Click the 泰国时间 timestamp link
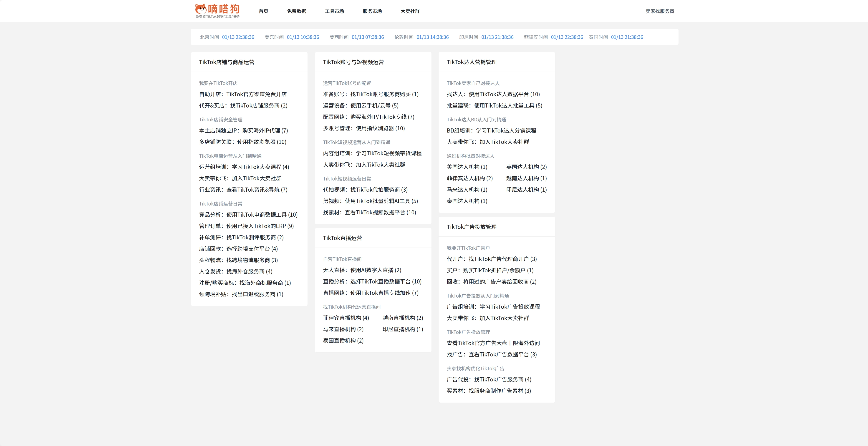868x446 pixels. point(627,37)
